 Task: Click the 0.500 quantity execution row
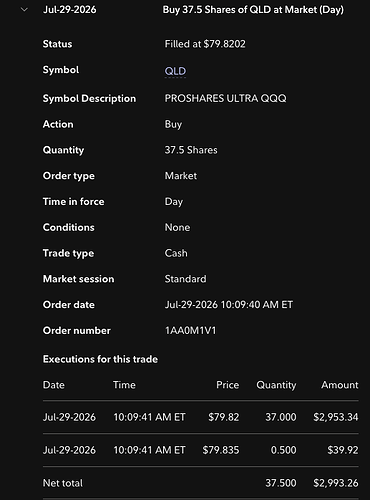click(x=201, y=450)
